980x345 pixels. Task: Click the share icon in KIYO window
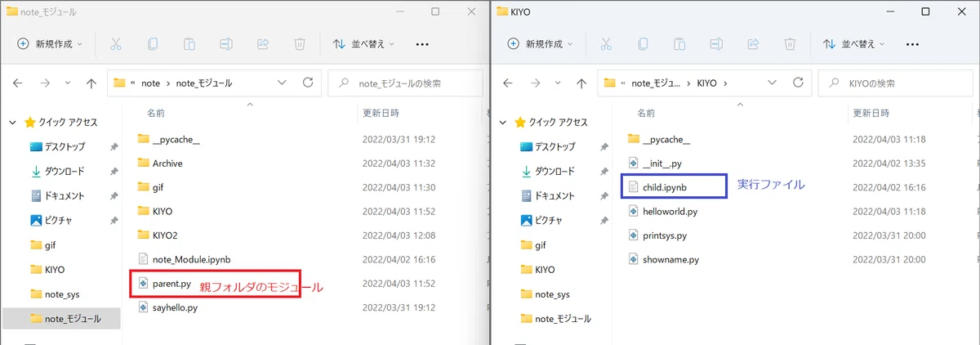[753, 44]
